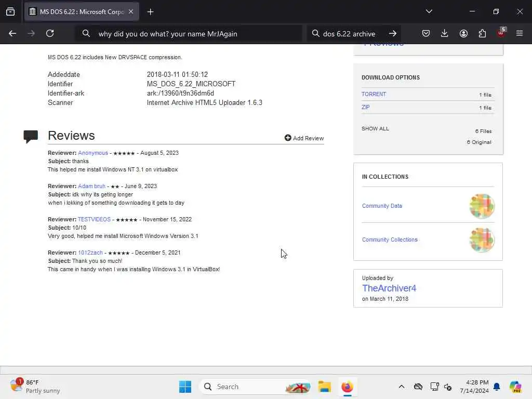Viewport: 532px width, 399px height.
Task: Open the Firefox account icon
Action: (x=463, y=33)
